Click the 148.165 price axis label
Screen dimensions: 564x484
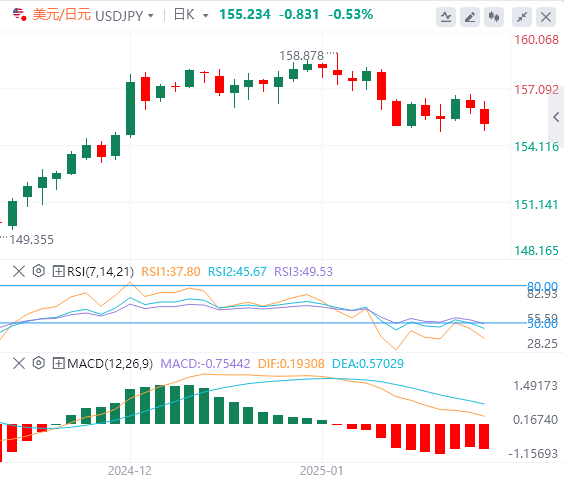point(536,251)
